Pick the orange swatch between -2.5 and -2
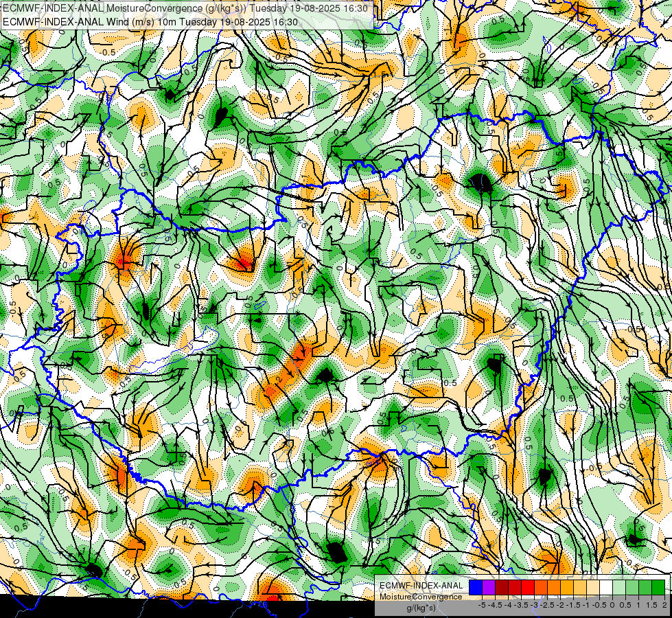 tap(554, 588)
